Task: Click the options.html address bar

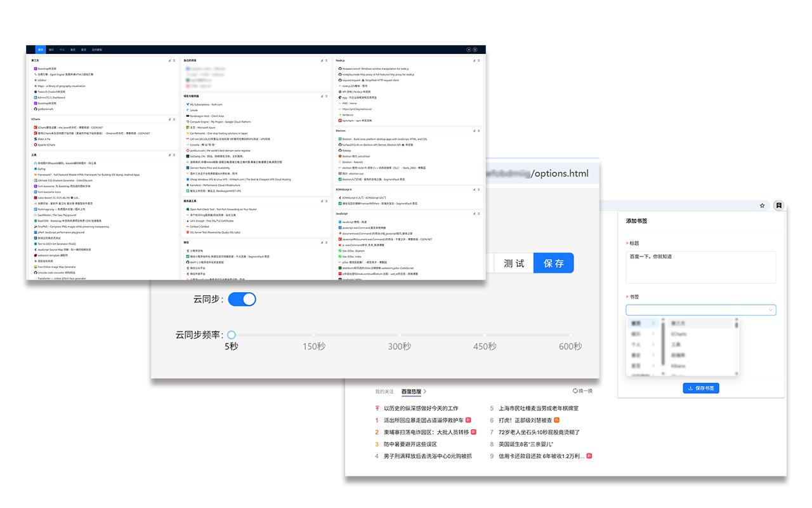Action: pos(541,173)
